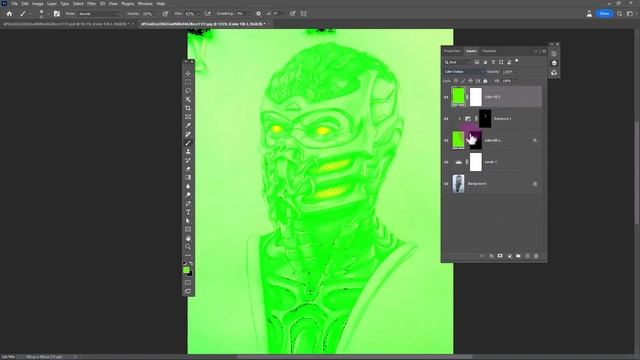Select the Clone Stamp tool

pyautogui.click(x=188, y=151)
